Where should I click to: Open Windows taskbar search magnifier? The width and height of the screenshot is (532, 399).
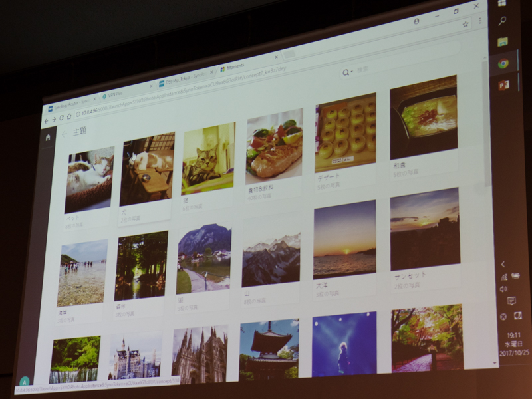502,21
